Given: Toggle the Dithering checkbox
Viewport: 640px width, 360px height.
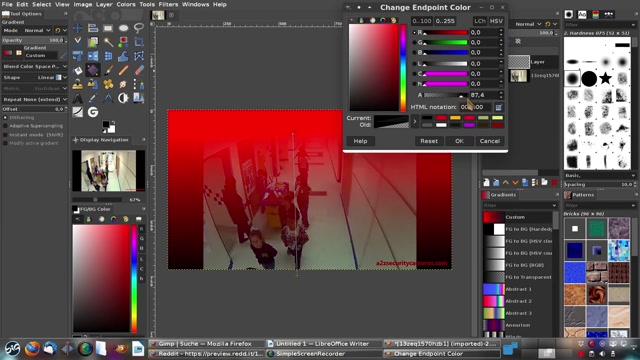Looking at the screenshot, I should pos(5,118).
